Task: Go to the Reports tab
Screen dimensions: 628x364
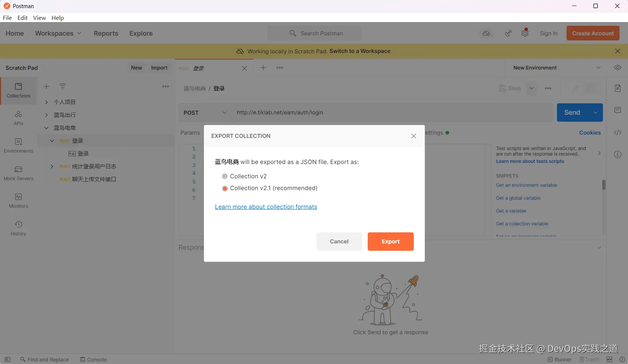Action: (106, 33)
